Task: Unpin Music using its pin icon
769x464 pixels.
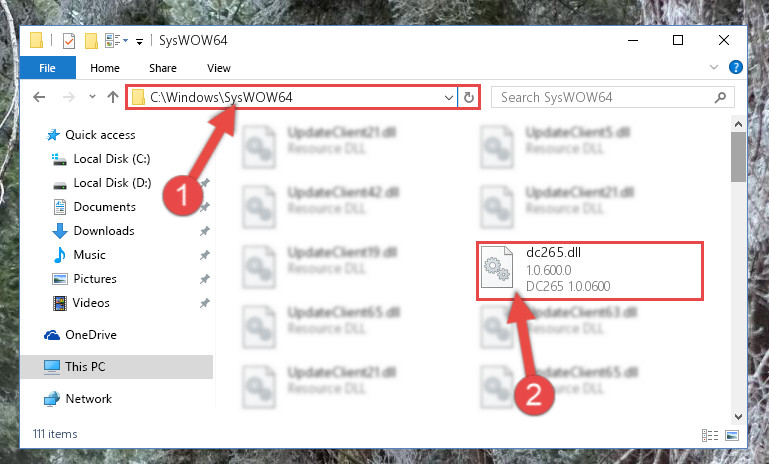Action: (205, 255)
